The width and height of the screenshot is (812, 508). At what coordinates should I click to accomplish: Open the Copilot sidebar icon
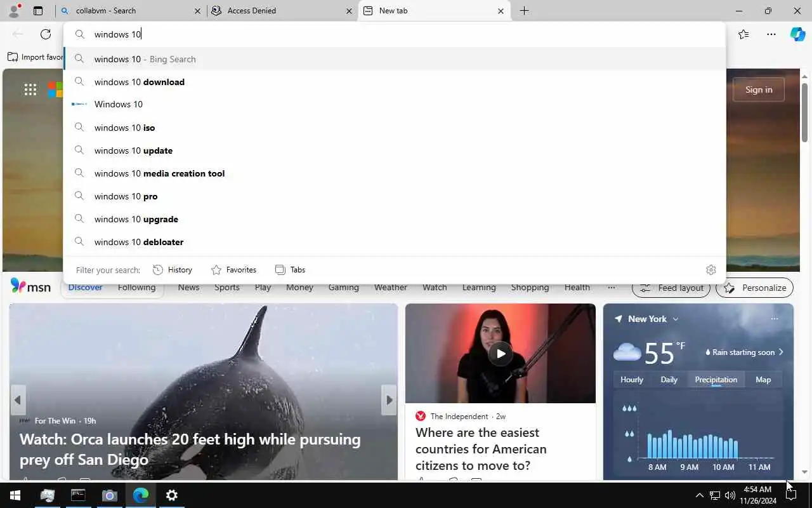[x=797, y=34]
